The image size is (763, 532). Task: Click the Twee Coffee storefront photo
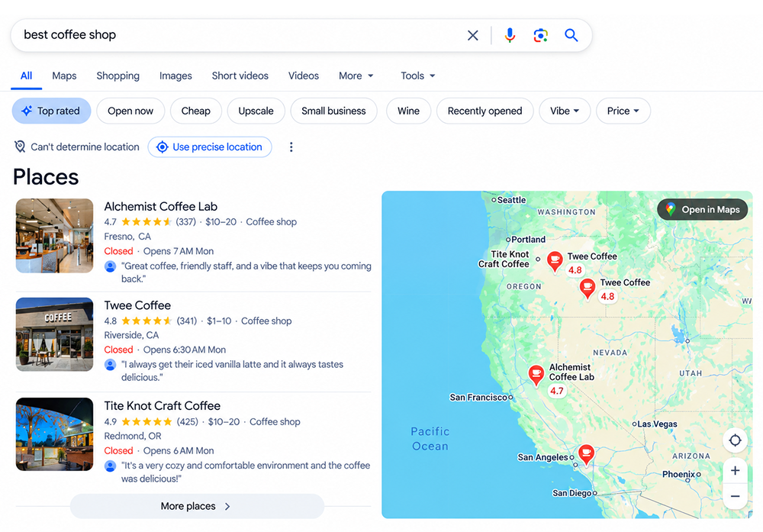point(54,334)
